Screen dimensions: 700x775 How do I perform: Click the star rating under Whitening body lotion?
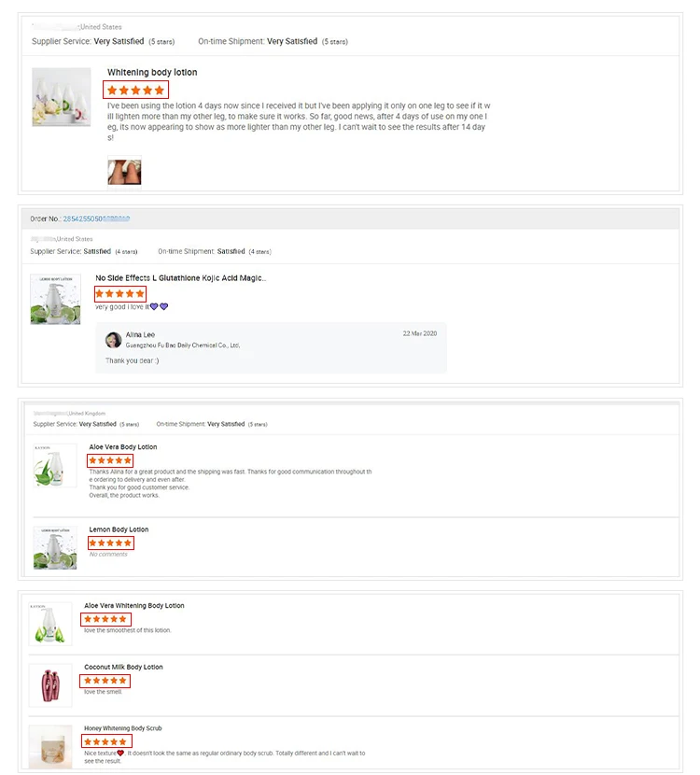[x=135, y=91]
